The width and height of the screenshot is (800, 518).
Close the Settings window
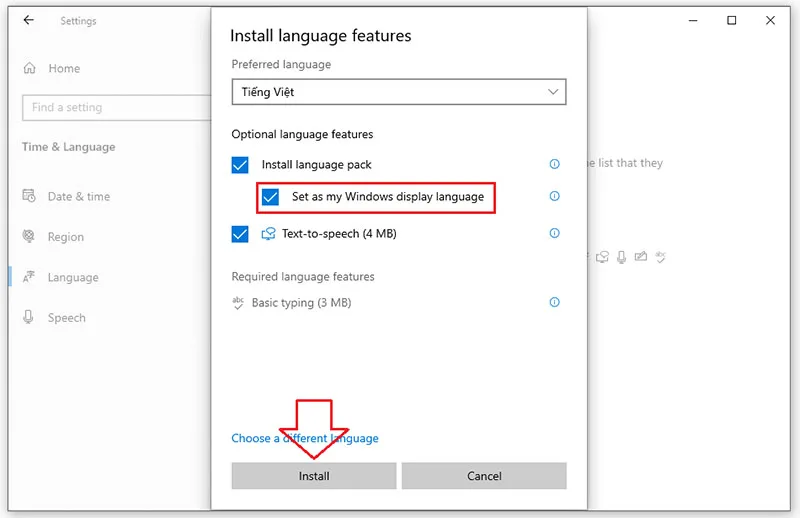point(770,20)
